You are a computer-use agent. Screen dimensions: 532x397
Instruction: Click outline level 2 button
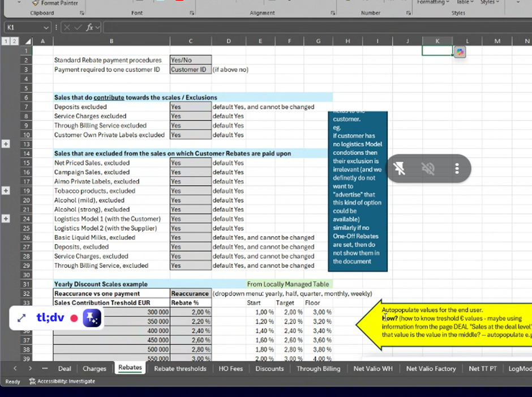pos(14,41)
